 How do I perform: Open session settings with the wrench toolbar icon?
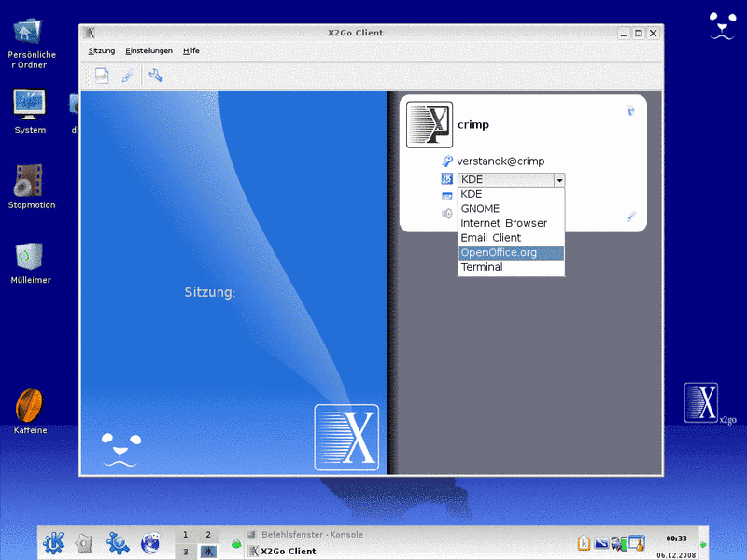click(x=156, y=75)
